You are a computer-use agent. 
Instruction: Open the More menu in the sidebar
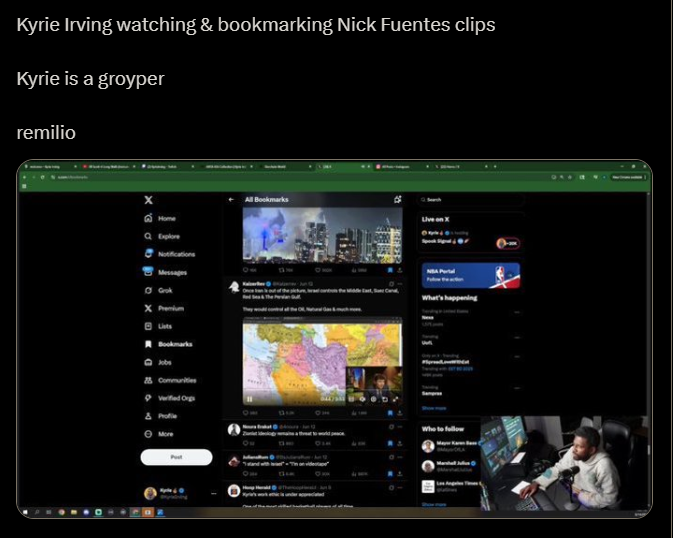(159, 434)
